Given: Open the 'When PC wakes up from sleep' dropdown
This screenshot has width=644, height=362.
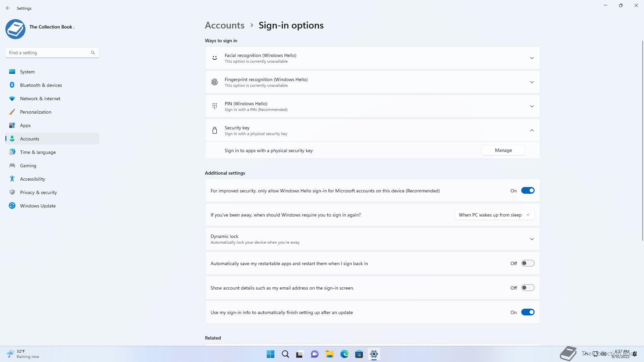Looking at the screenshot, I should (x=494, y=215).
